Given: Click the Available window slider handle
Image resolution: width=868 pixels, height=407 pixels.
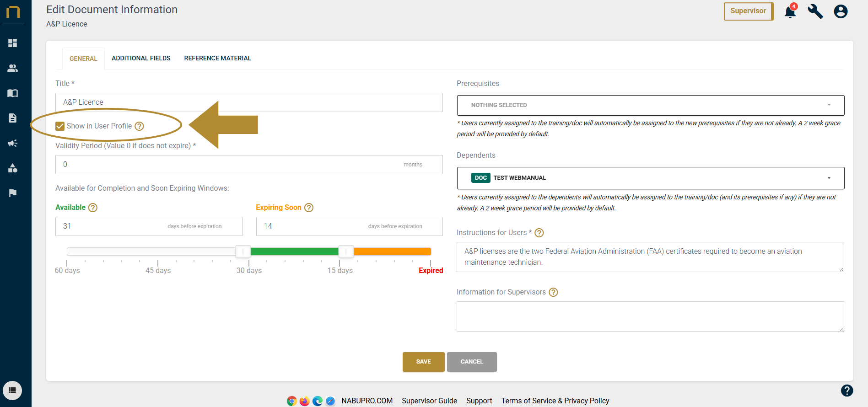Looking at the screenshot, I should [x=243, y=252].
